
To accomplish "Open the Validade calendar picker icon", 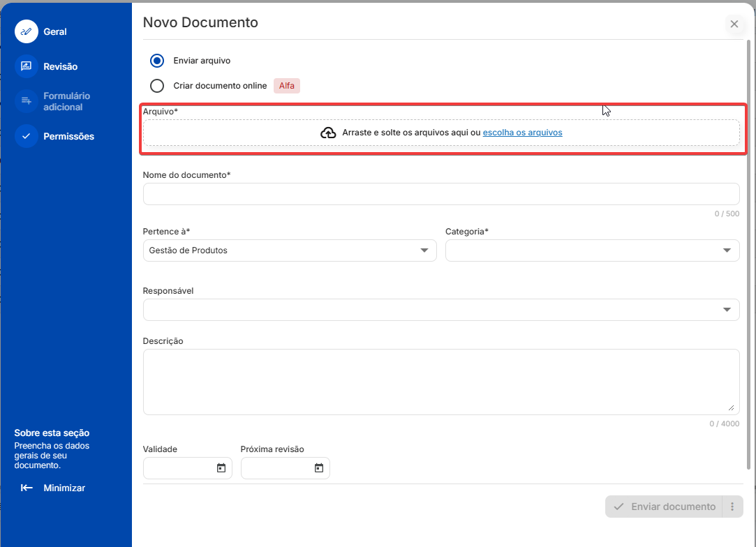I will (x=222, y=467).
